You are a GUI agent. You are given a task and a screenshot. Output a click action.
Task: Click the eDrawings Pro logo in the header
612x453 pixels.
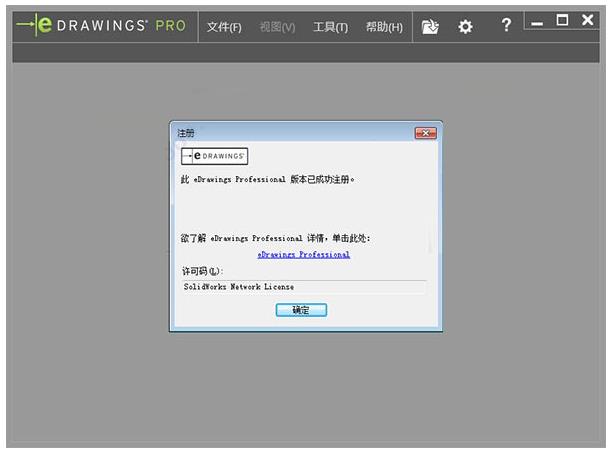point(101,26)
